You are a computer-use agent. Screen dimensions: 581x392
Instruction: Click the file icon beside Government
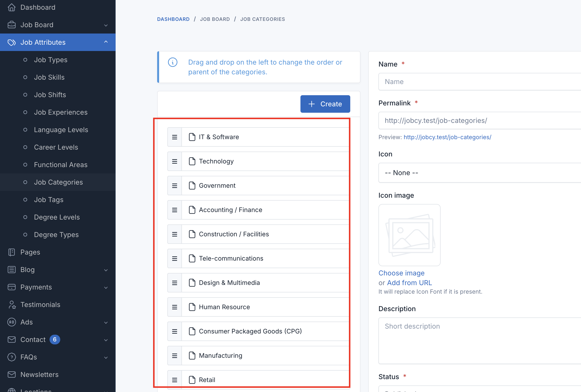tap(192, 186)
